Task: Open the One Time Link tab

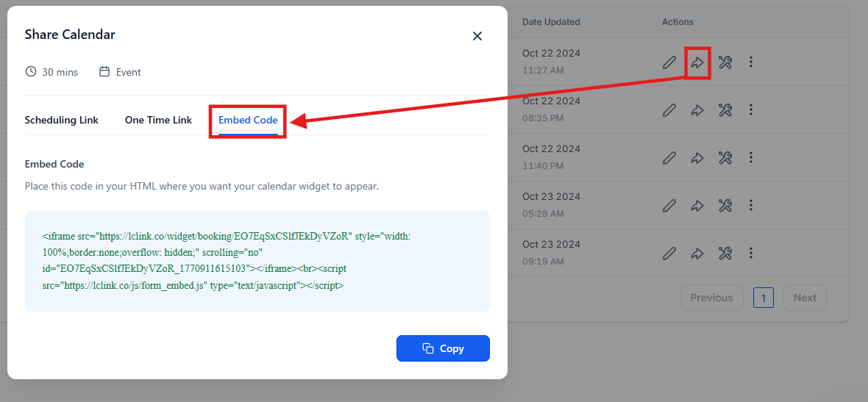Action: tap(158, 120)
